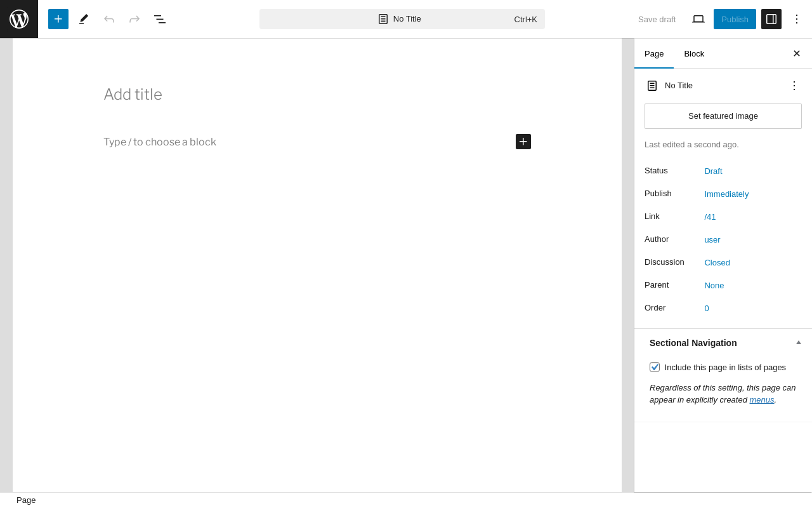Open the laptop preview view icon
This screenshot has width=812, height=508.
click(x=698, y=19)
